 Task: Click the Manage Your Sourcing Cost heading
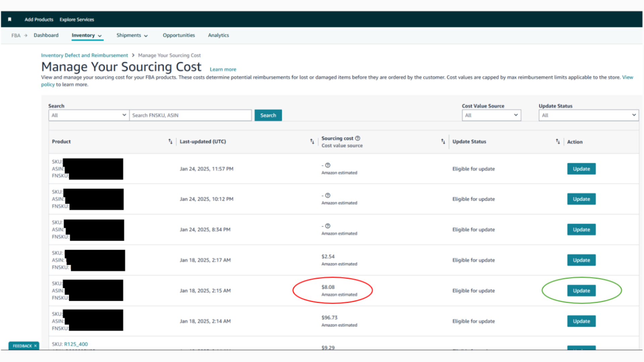tap(121, 67)
